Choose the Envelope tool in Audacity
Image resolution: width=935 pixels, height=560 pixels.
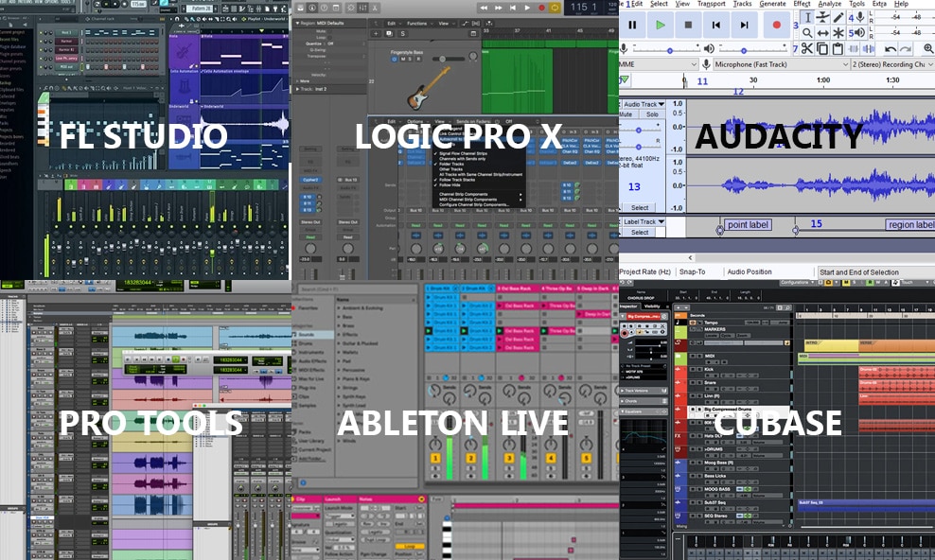click(x=823, y=17)
